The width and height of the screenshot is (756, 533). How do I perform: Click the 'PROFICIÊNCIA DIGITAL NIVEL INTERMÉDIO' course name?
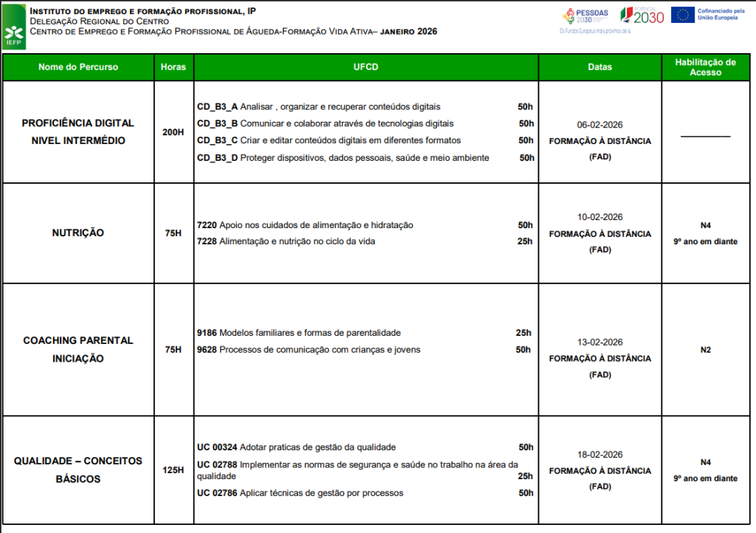point(78,131)
